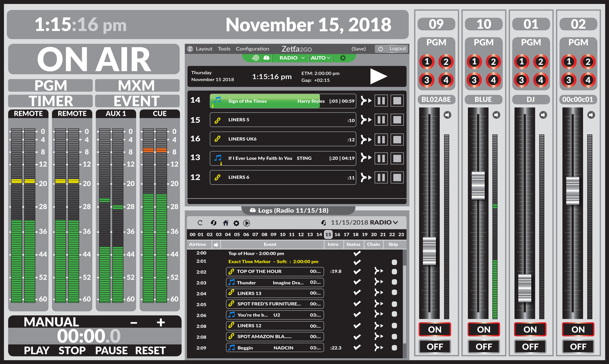Click link icon on LINERS 5 row
Image resolution: width=609 pixels, height=364 pixels.
217,120
